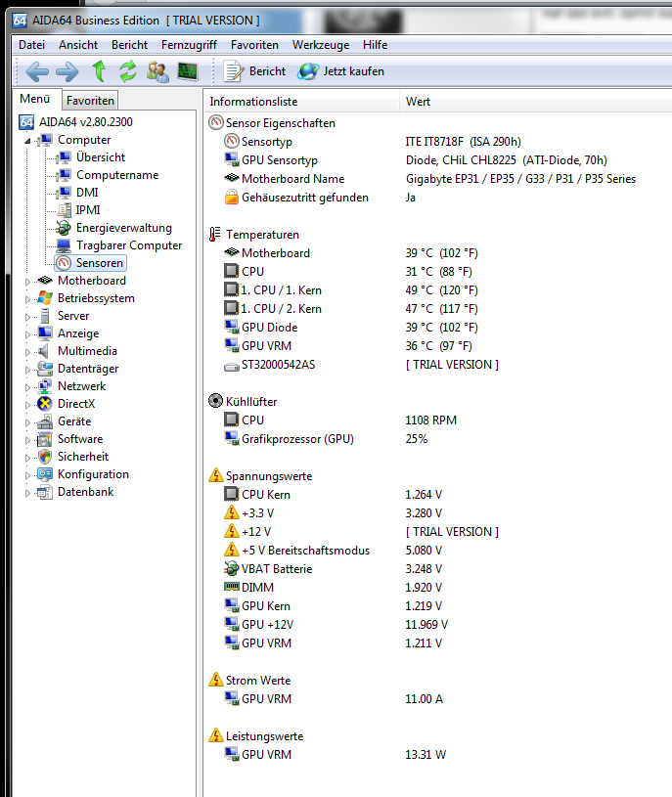The height and width of the screenshot is (797, 672).
Task: Select Energieverwaltung in the tree
Action: (124, 228)
